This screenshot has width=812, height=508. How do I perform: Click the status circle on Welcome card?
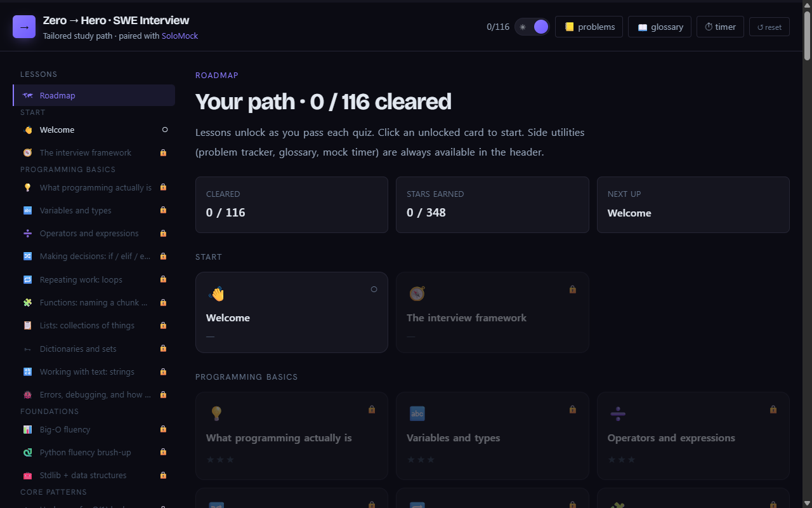pos(374,289)
